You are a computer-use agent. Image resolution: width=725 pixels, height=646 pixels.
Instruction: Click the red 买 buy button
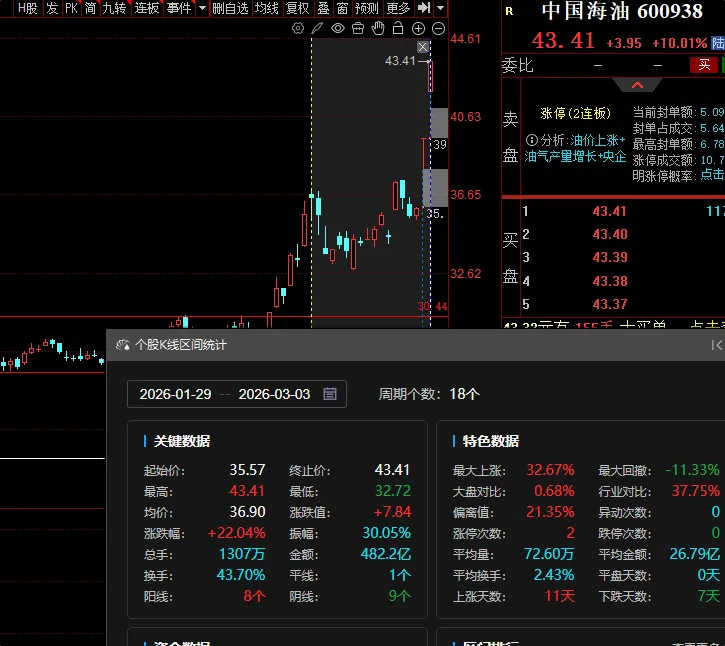tap(704, 65)
